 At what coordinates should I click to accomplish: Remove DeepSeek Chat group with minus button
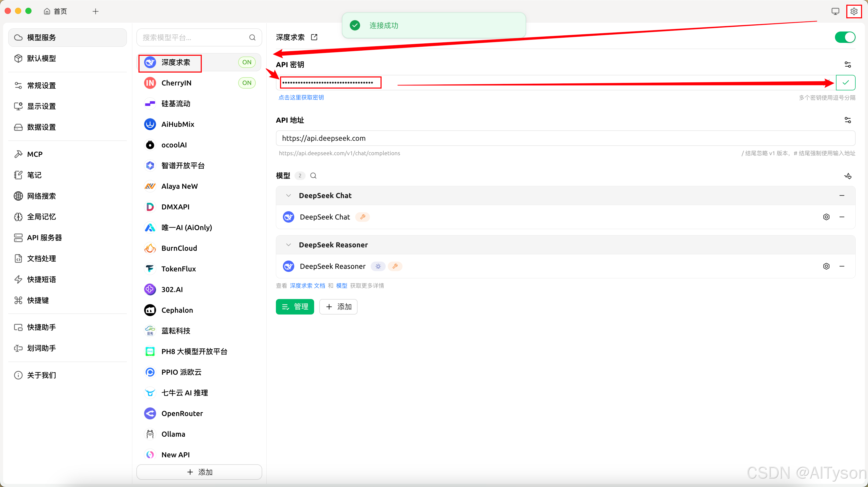[x=842, y=195]
